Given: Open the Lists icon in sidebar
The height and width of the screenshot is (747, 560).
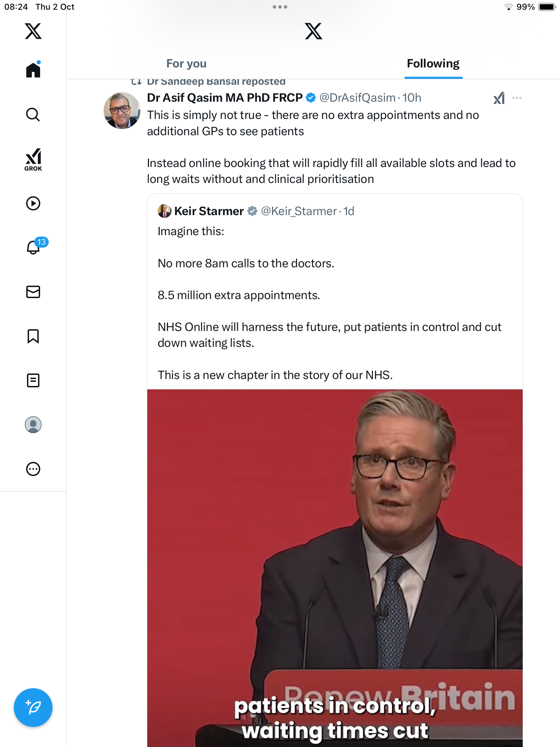Looking at the screenshot, I should [33, 380].
